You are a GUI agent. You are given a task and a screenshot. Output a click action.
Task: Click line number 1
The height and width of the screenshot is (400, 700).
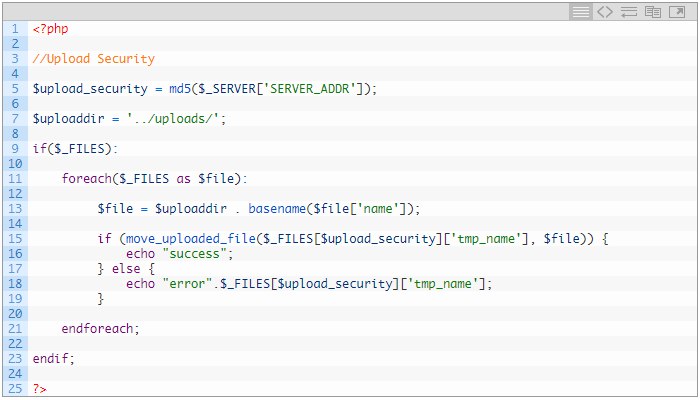tap(15, 29)
